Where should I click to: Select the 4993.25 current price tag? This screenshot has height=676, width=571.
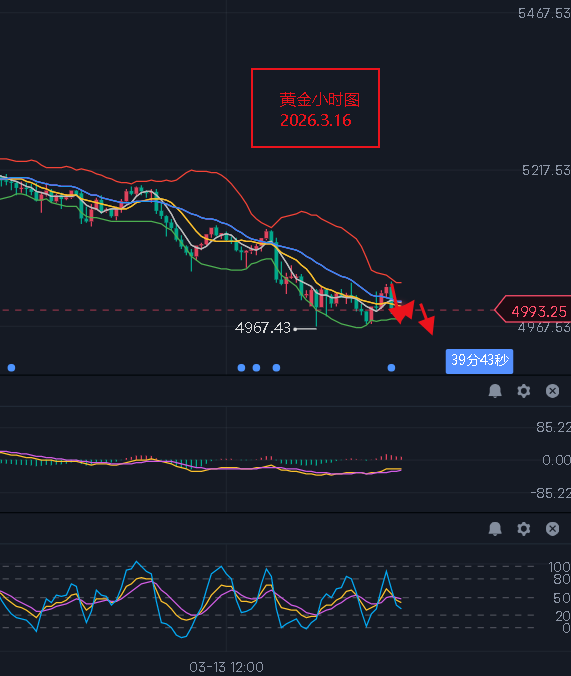[x=534, y=310]
